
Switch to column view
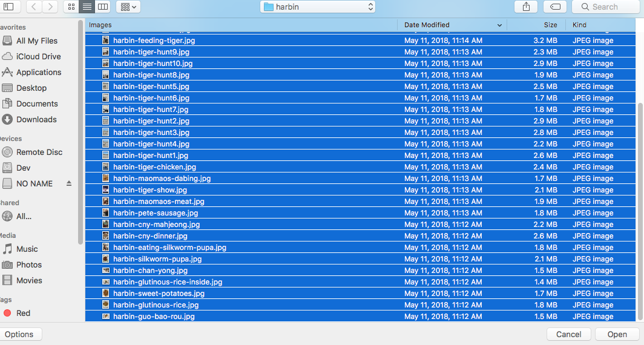tap(103, 7)
